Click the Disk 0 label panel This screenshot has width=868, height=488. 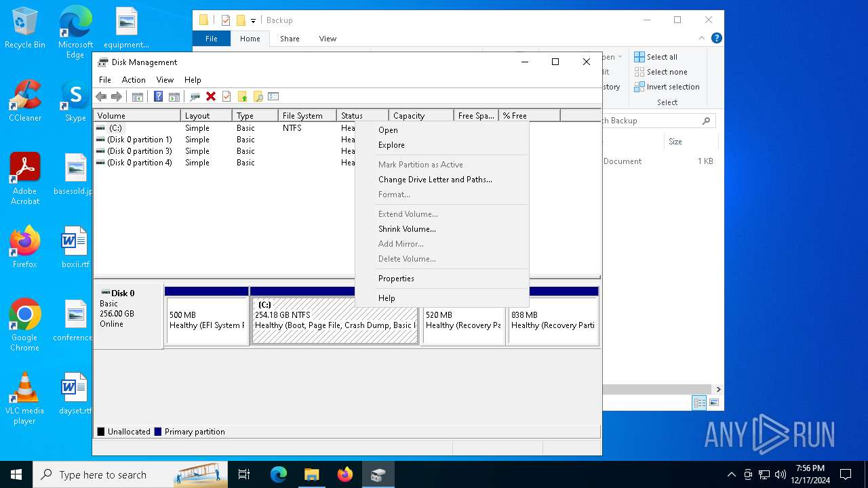[x=128, y=316]
